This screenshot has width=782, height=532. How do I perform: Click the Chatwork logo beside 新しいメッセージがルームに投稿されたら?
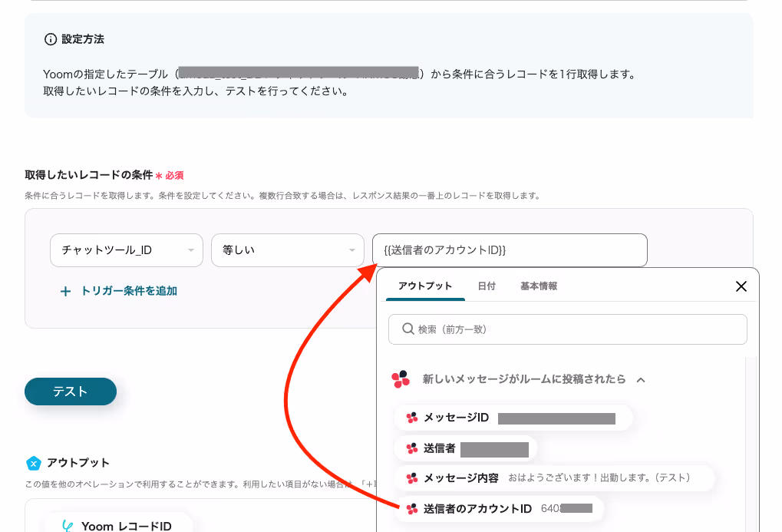(401, 379)
